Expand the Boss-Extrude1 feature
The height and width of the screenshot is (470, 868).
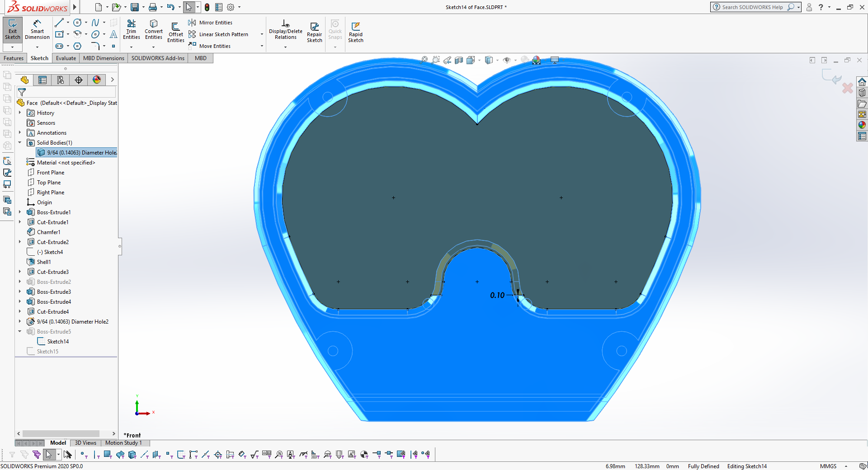pyautogui.click(x=20, y=212)
